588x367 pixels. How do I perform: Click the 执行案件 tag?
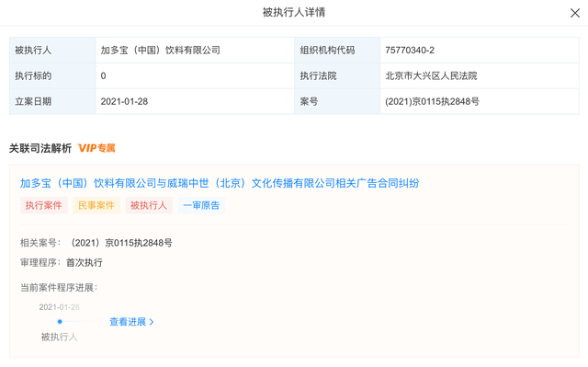[43, 205]
